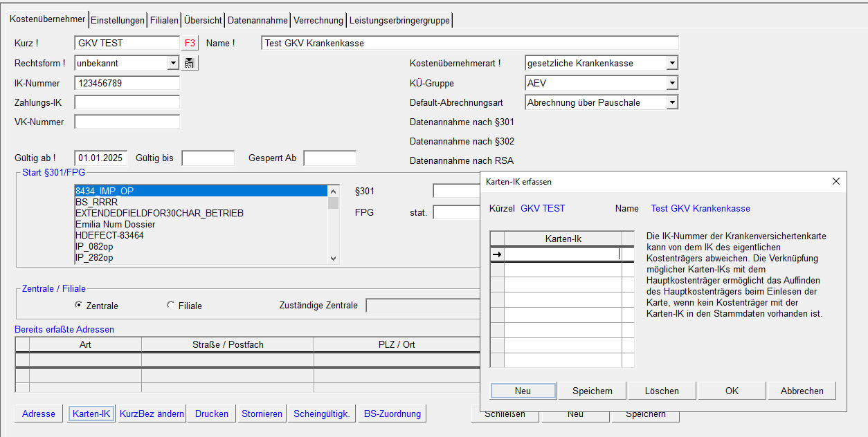Focus the Kurz input field

pos(127,43)
